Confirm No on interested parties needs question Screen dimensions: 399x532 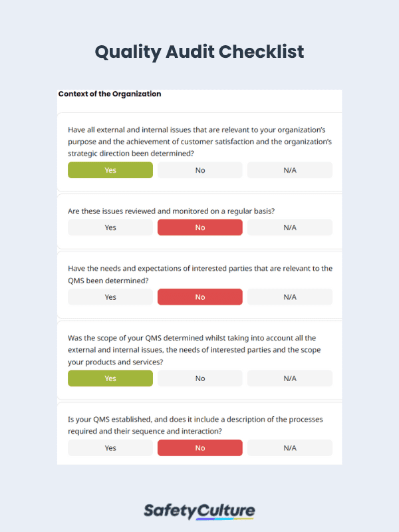(199, 297)
